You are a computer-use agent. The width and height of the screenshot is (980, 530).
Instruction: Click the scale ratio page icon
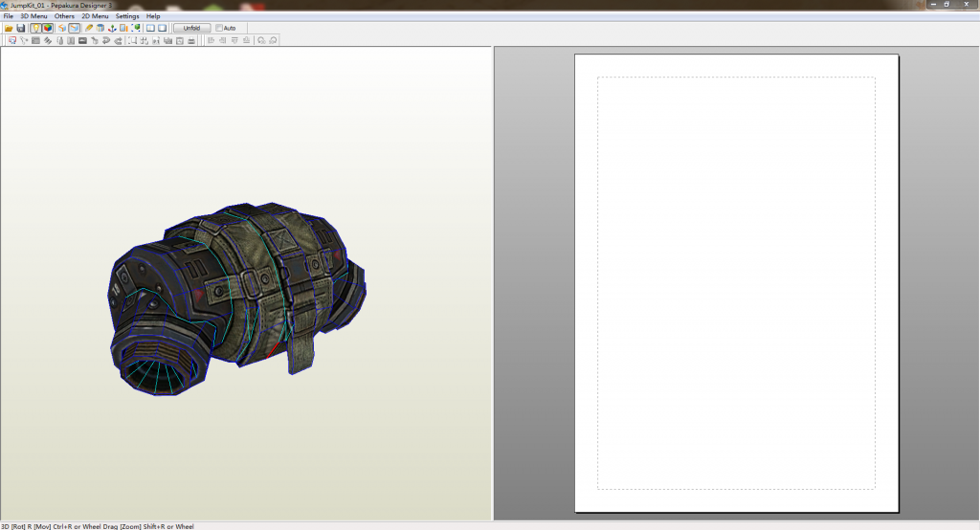(156, 40)
